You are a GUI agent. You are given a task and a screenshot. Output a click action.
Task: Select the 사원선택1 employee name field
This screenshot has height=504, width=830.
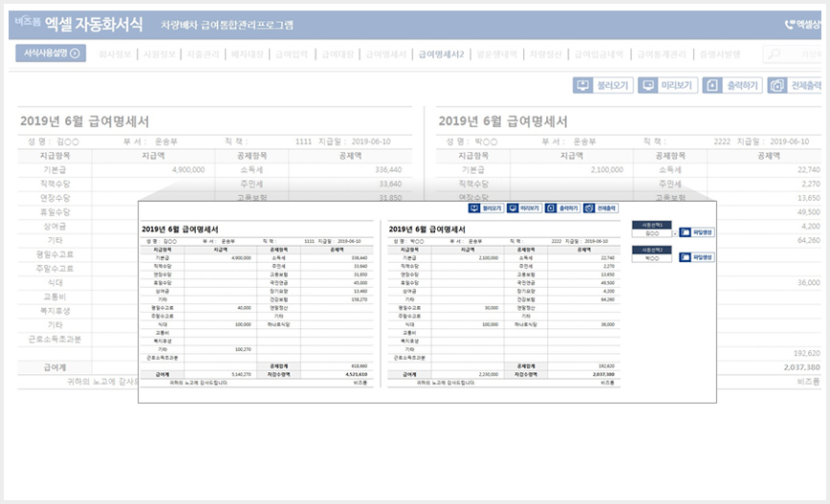point(652,233)
